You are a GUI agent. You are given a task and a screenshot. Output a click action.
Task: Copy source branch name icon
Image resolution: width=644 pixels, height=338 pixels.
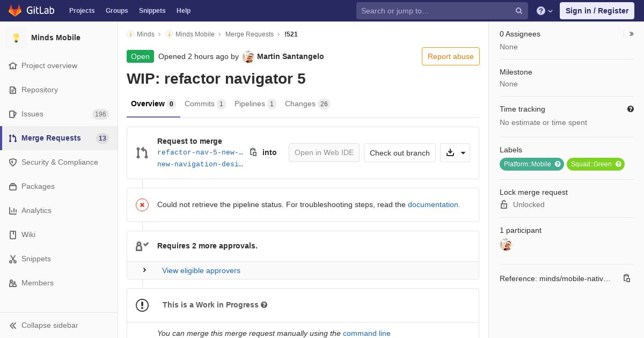pos(253,152)
